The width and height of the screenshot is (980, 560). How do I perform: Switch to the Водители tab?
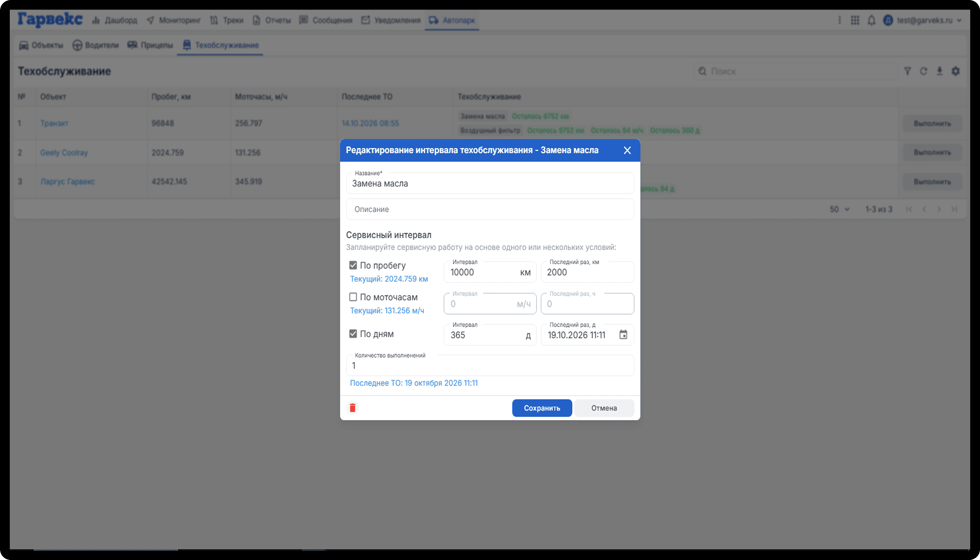95,45
